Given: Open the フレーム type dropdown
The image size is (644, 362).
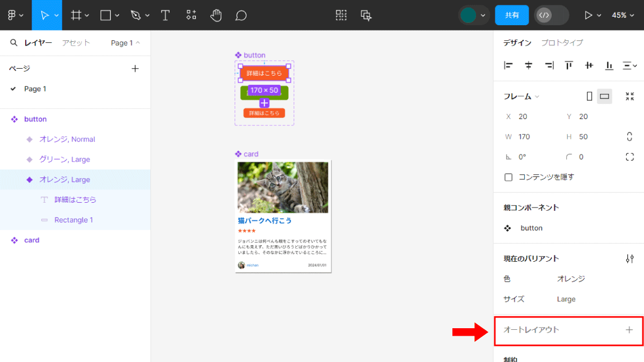Looking at the screenshot, I should [522, 97].
